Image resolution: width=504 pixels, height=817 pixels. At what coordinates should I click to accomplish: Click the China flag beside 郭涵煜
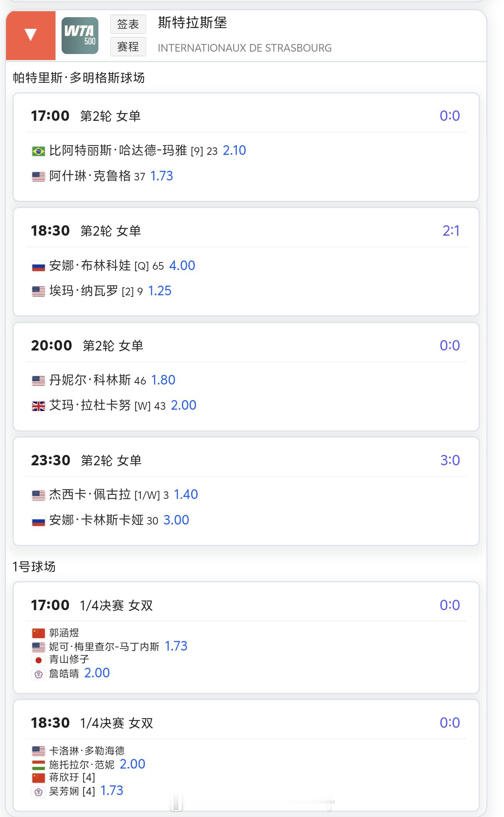[38, 633]
